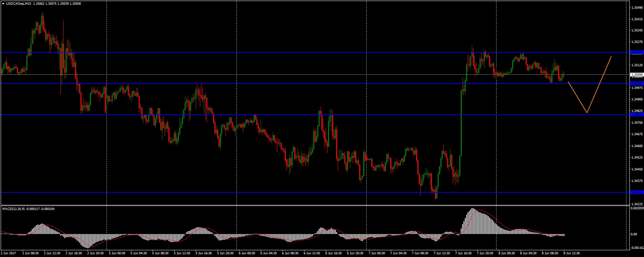Screen dimensions: 644x257
Task: Click the current price tag 1.35058
Action: click(637, 74)
